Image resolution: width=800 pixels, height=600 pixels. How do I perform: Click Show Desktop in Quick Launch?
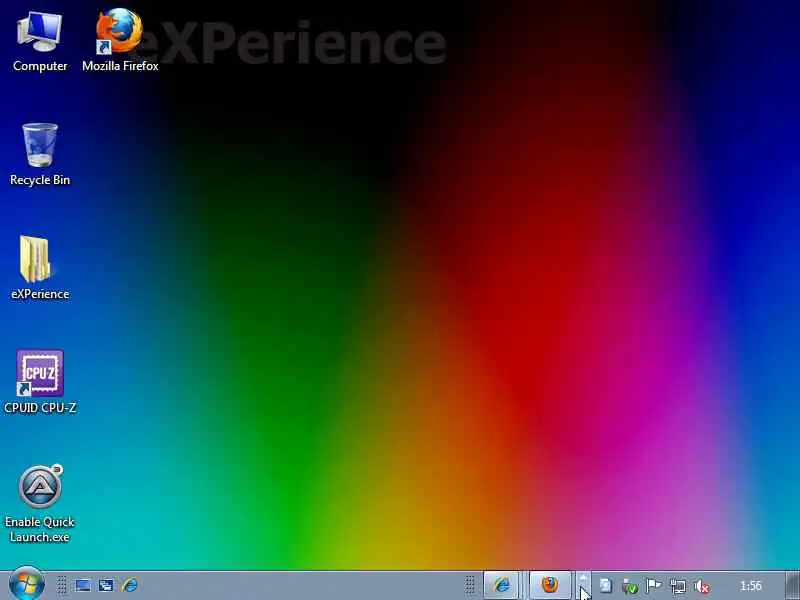pos(83,585)
